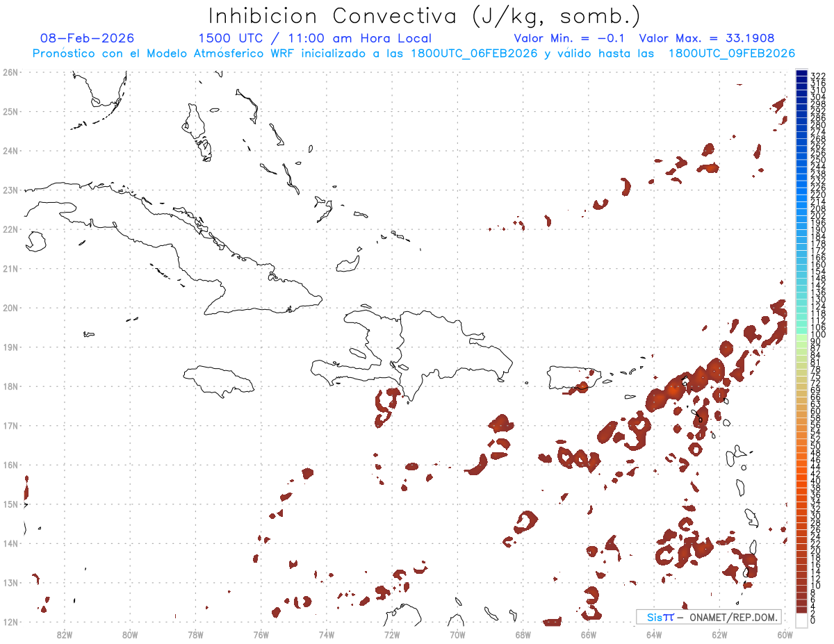Viewport: 834px width, 644px height.
Task: Click the 21N latitude label
Action: point(10,268)
